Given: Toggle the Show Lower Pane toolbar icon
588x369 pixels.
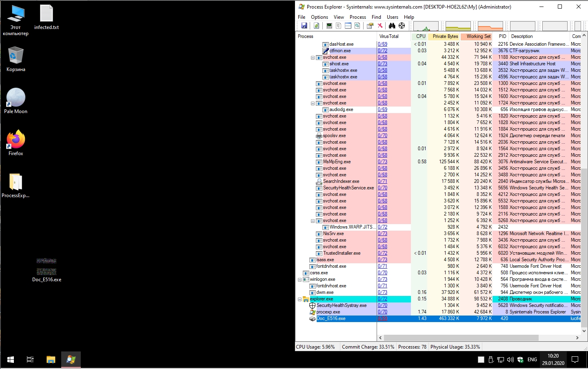Looking at the screenshot, I should (x=348, y=26).
